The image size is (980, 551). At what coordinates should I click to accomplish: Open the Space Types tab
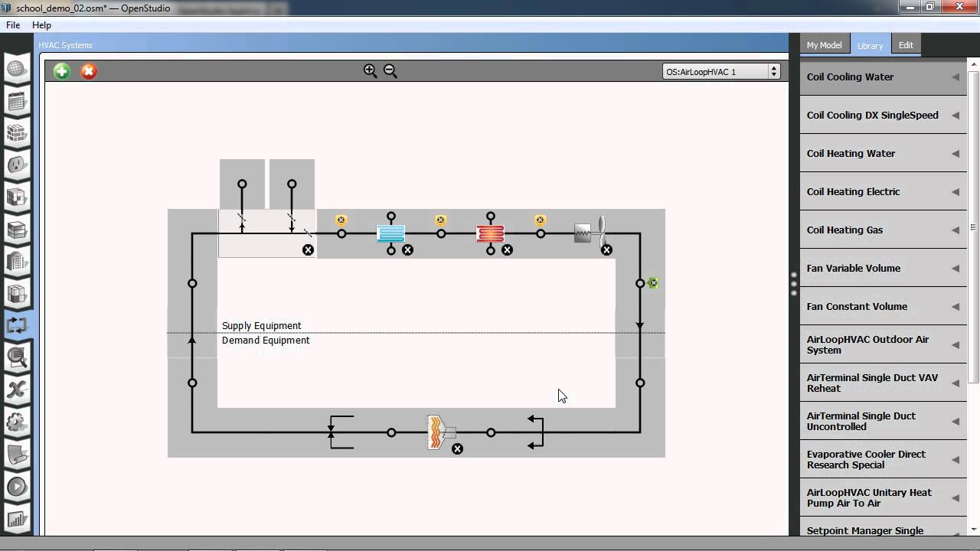coord(17,198)
